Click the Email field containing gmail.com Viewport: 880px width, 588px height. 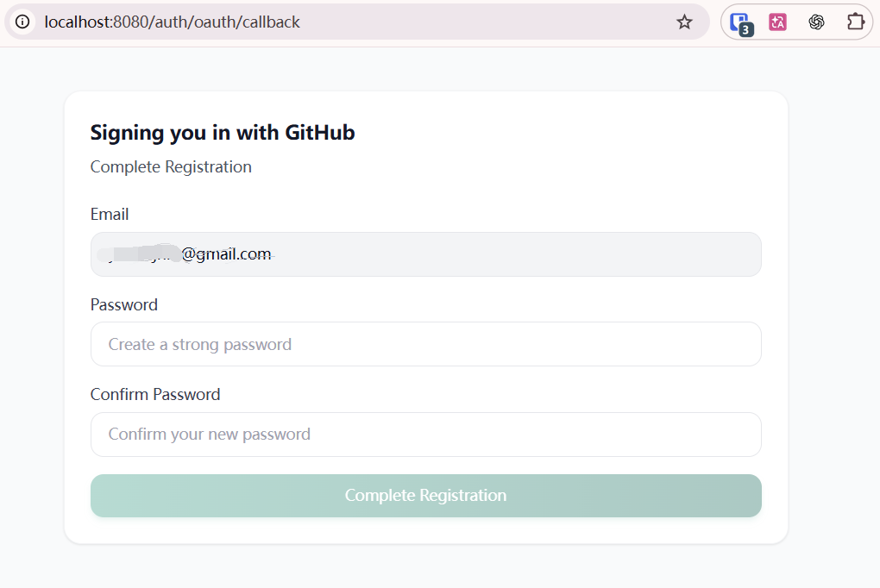(426, 254)
